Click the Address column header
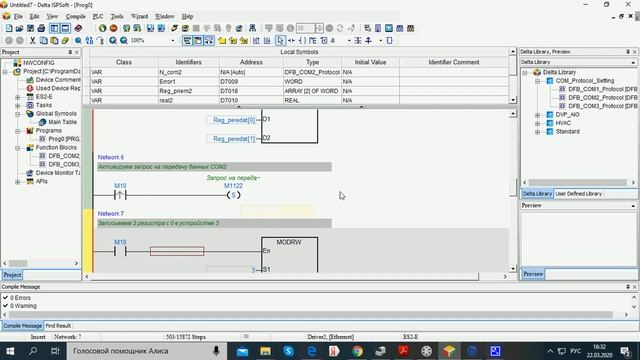 (x=251, y=62)
